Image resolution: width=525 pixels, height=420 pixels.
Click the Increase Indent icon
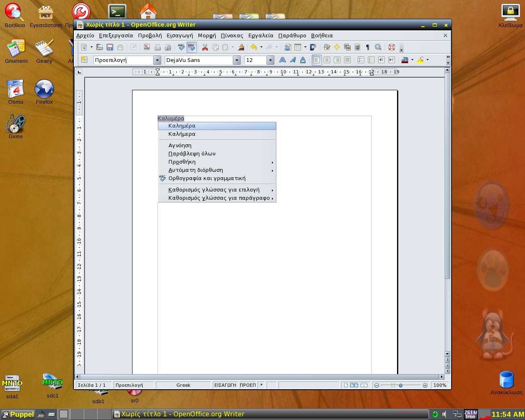392,60
